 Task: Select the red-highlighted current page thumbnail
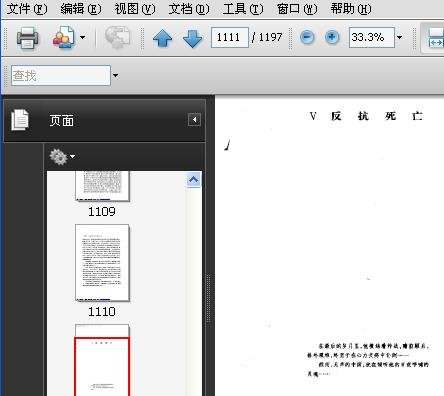[x=102, y=367]
